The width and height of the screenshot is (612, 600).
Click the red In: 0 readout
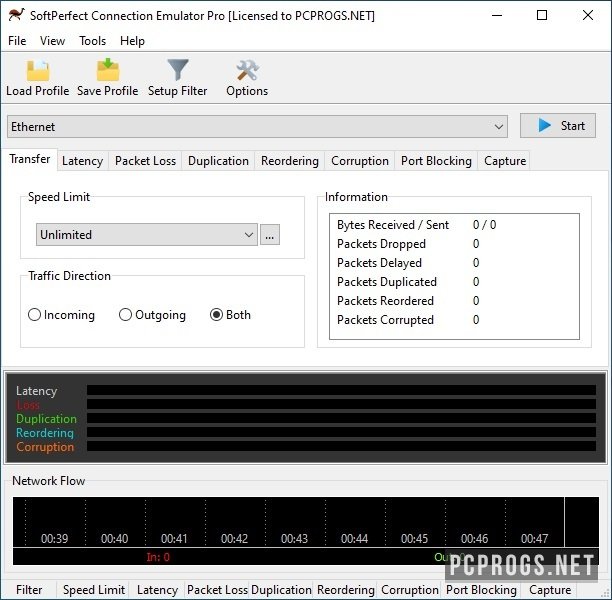point(158,557)
